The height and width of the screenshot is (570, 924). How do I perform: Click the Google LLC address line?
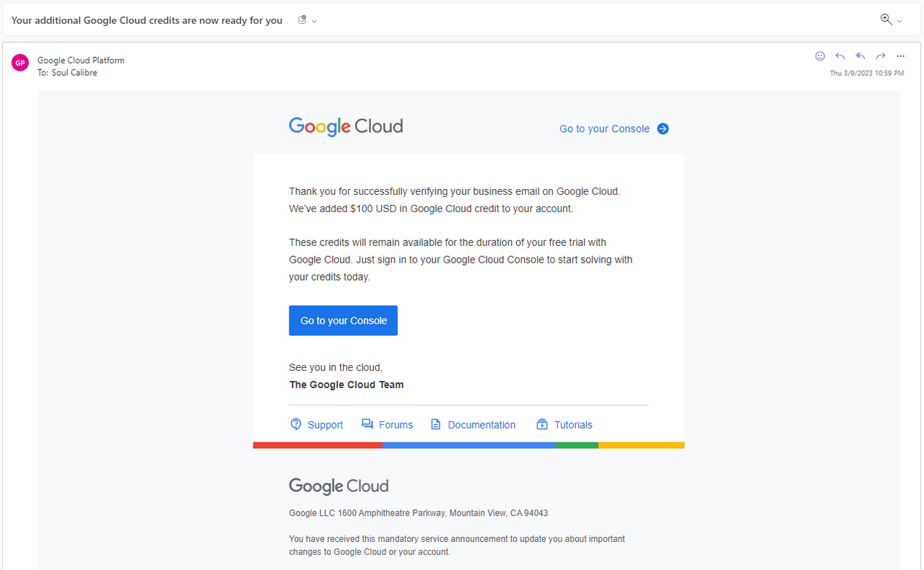pyautogui.click(x=419, y=513)
